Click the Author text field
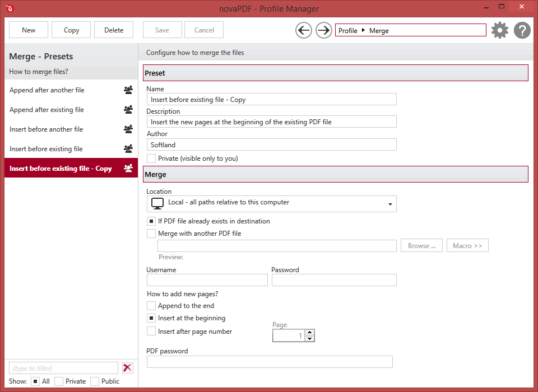 click(x=272, y=144)
